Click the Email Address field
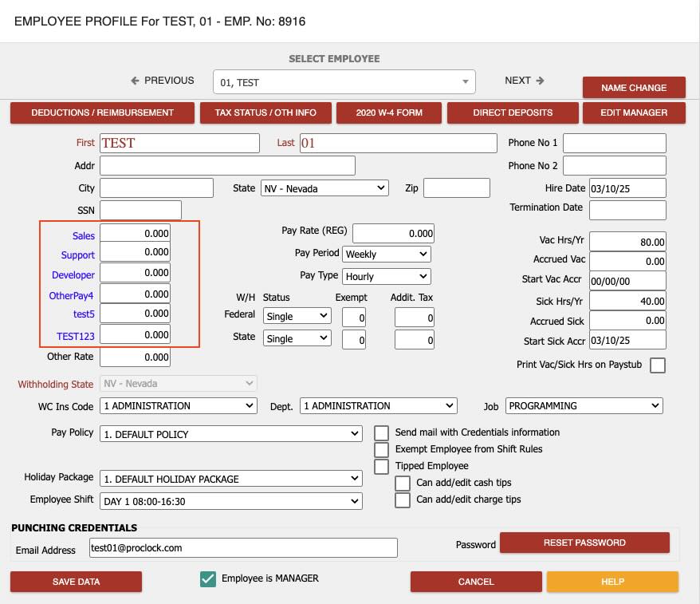 click(x=243, y=547)
